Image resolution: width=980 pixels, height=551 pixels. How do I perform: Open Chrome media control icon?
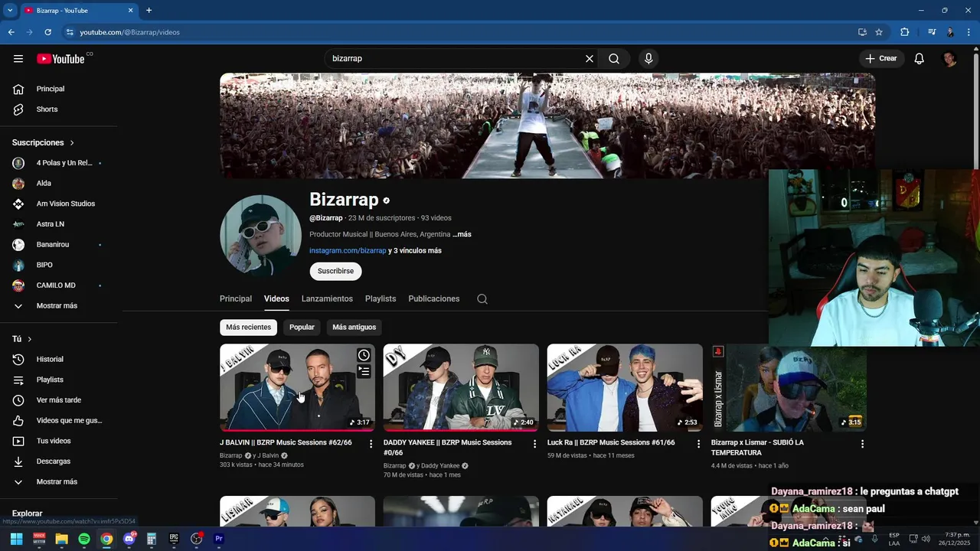click(932, 32)
